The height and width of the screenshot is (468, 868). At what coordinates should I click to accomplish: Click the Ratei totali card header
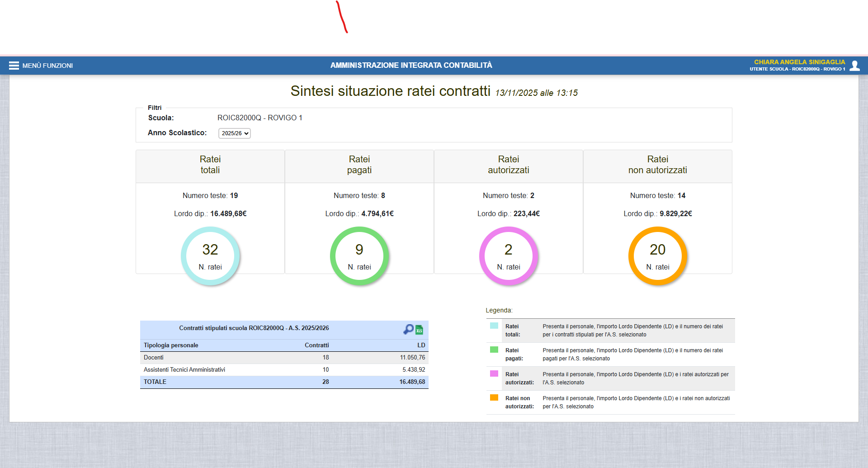(x=210, y=165)
